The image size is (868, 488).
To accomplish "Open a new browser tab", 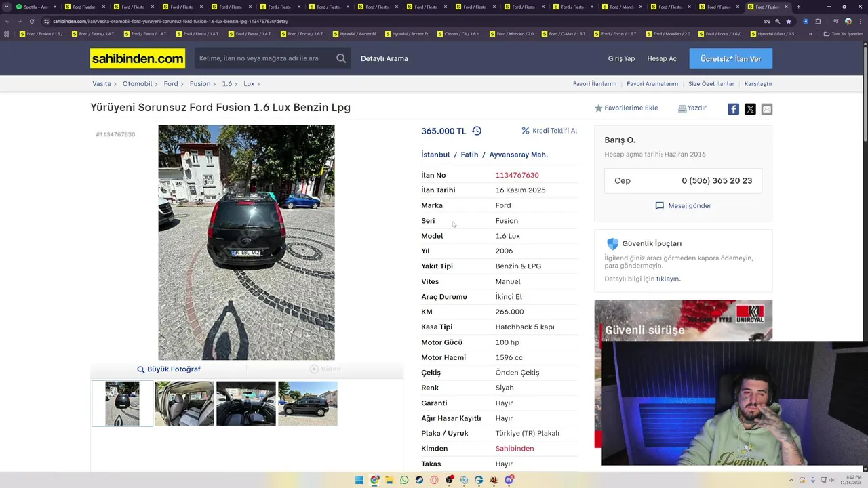I will [x=798, y=7].
